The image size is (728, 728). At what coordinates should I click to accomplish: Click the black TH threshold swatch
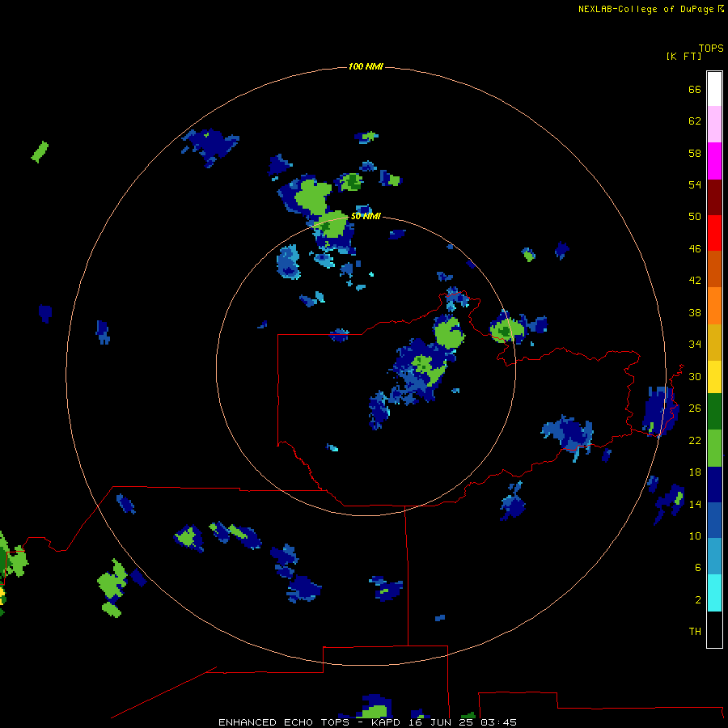[714, 629]
